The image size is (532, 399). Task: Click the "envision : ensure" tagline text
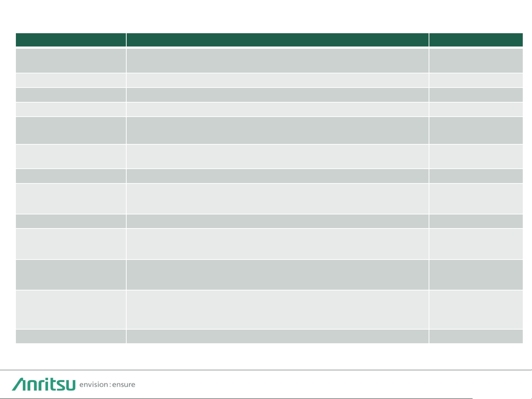pyautogui.click(x=107, y=385)
